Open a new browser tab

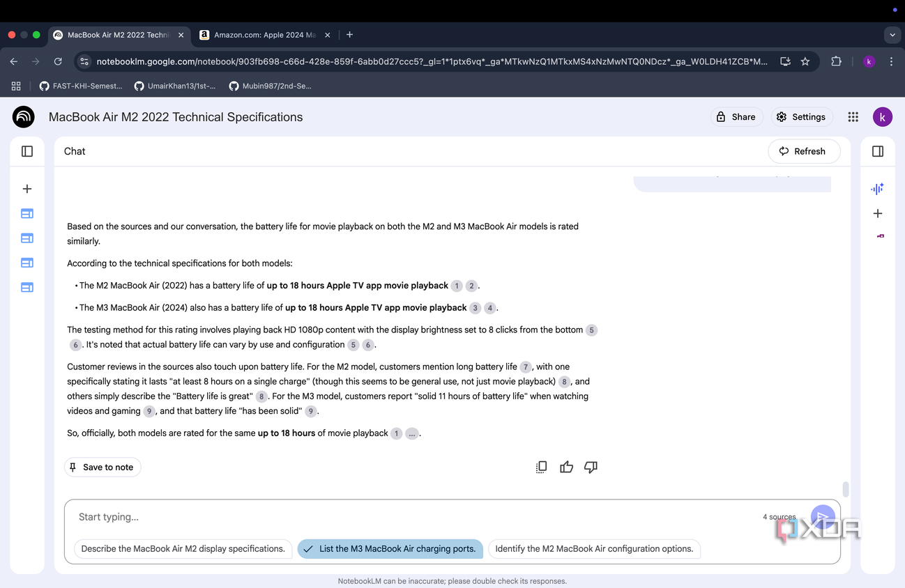(x=349, y=35)
